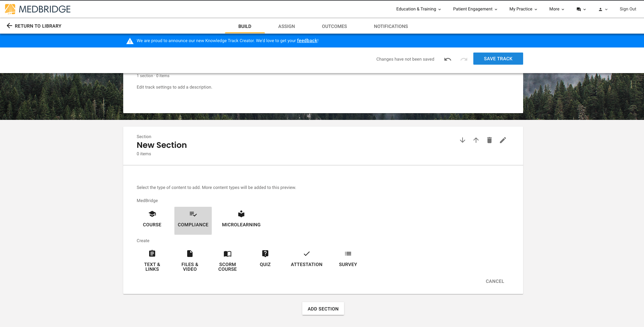Open the feedback link in the banner
Image resolution: width=644 pixels, height=327 pixels.
point(307,40)
